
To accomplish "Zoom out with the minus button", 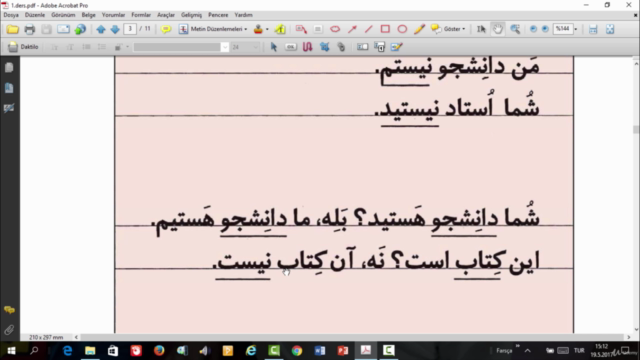I will [533, 29].
